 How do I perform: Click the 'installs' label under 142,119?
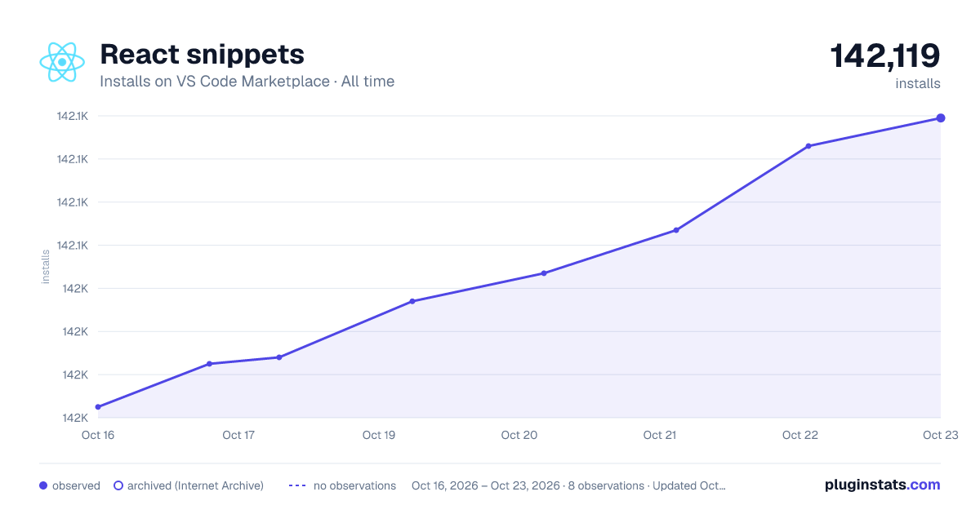(x=918, y=83)
